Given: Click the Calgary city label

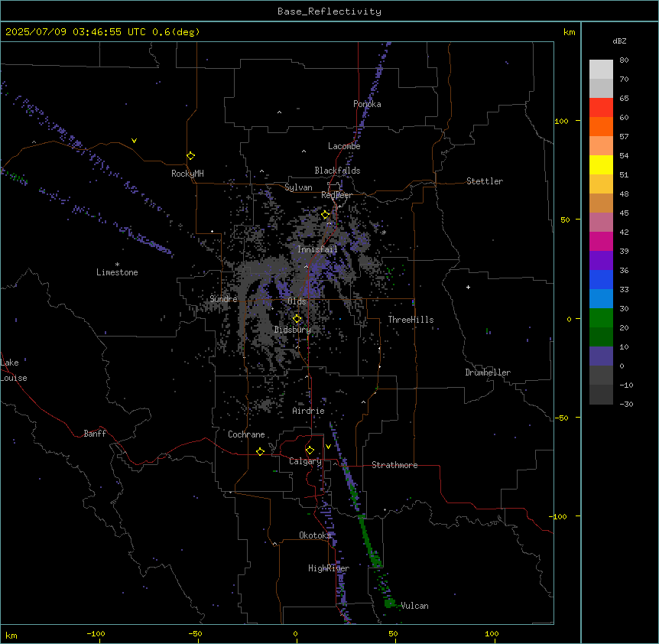Looking at the screenshot, I should 305,461.
